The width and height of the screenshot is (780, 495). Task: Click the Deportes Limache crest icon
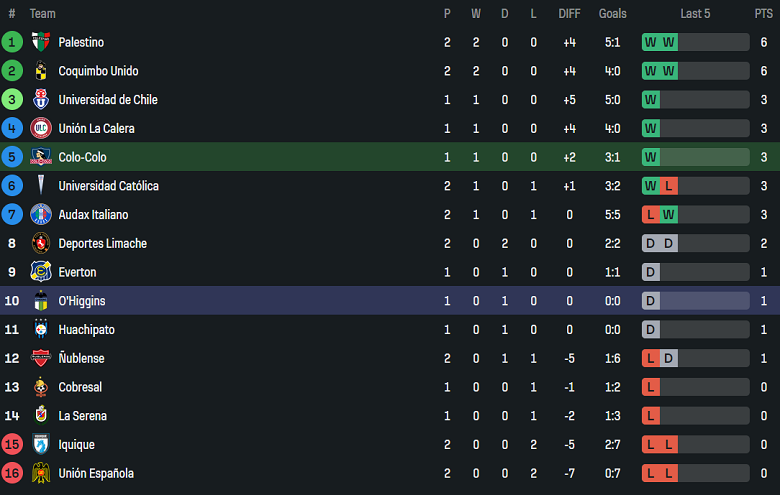[41, 243]
